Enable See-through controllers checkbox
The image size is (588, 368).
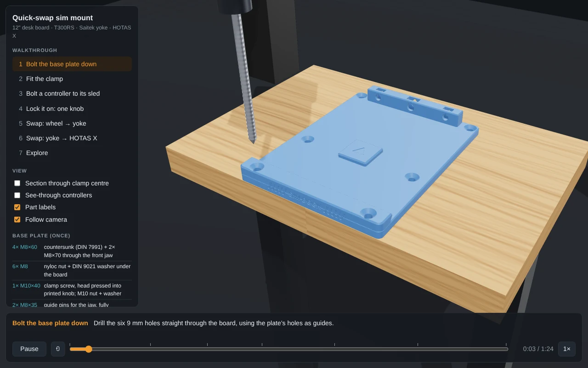click(17, 195)
